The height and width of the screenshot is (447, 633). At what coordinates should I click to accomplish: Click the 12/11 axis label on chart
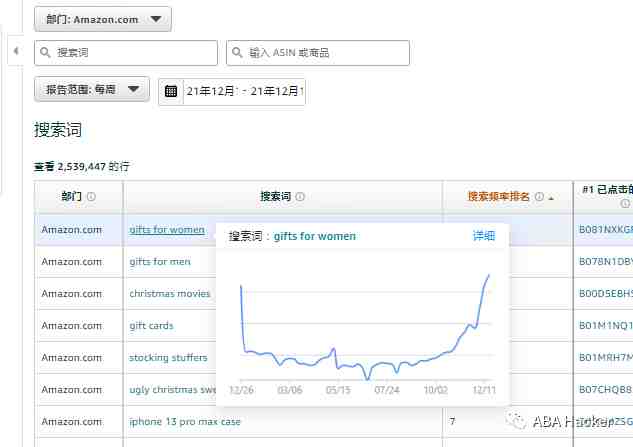point(484,390)
